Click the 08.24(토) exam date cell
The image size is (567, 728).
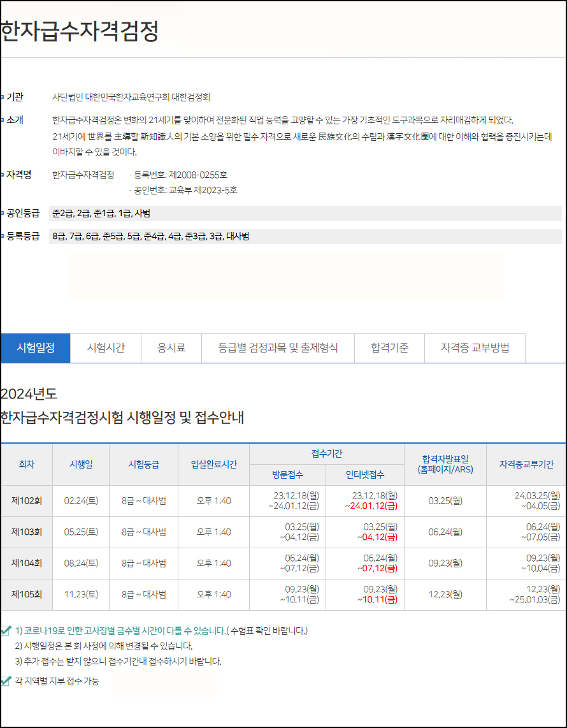pos(81,563)
